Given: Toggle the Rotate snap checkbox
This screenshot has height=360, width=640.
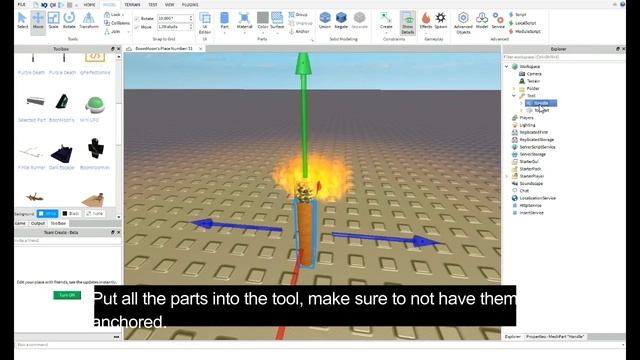Looking at the screenshot, I should click(137, 19).
